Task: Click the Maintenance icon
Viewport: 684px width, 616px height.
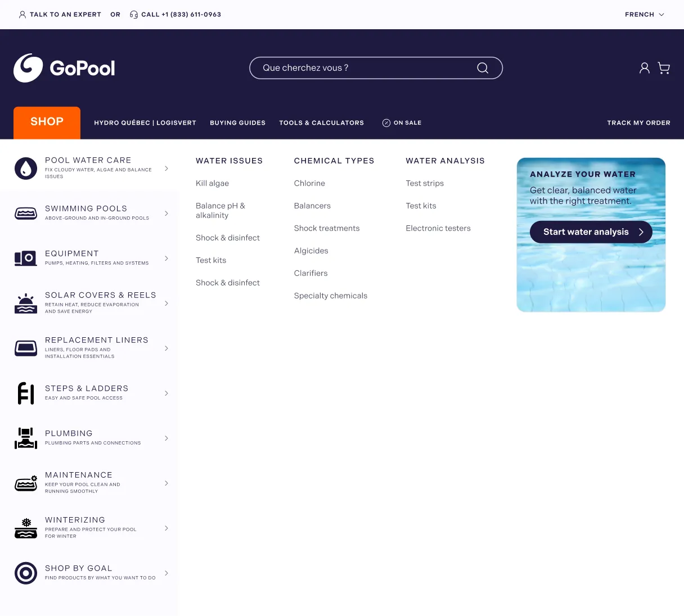Action: pos(26,483)
